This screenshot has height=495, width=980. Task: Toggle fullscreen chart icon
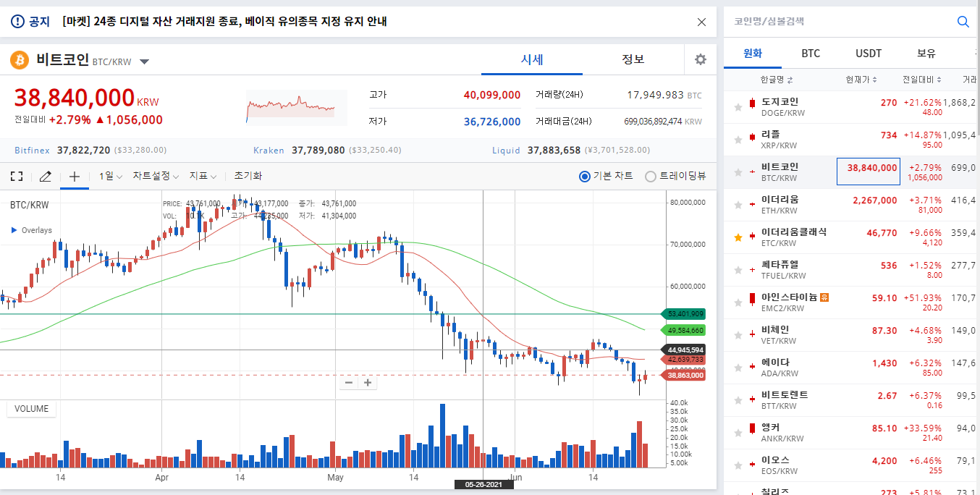(17, 176)
